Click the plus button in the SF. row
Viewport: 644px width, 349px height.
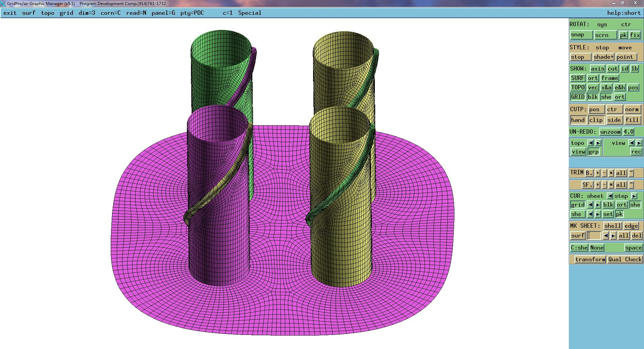598,185
